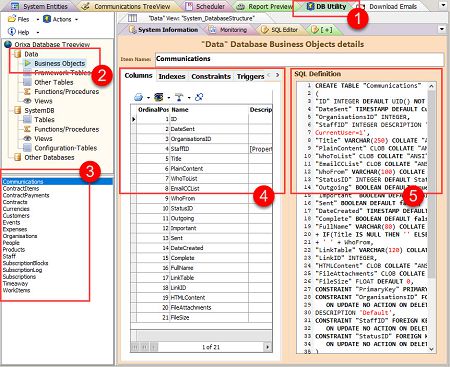Viewport: 450px width, 367px height.
Task: Switch to the Constraints tab
Action: (211, 76)
